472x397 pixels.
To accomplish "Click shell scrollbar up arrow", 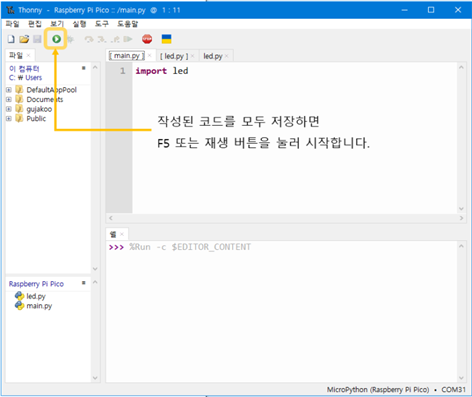I will click(x=461, y=246).
